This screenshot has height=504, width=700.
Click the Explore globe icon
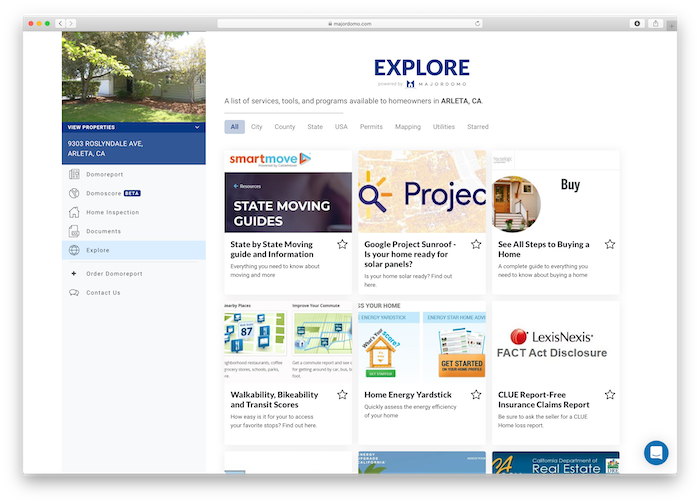(74, 250)
